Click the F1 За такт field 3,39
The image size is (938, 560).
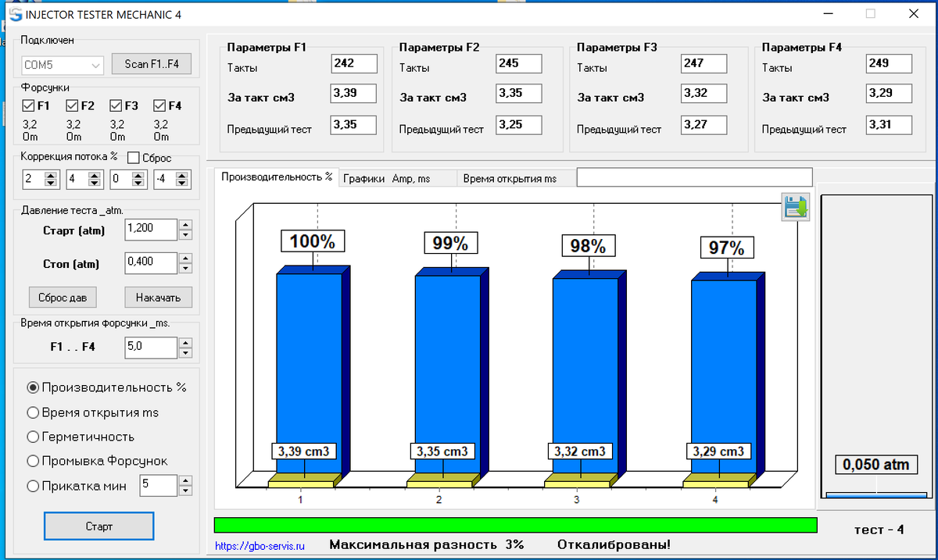tap(353, 95)
